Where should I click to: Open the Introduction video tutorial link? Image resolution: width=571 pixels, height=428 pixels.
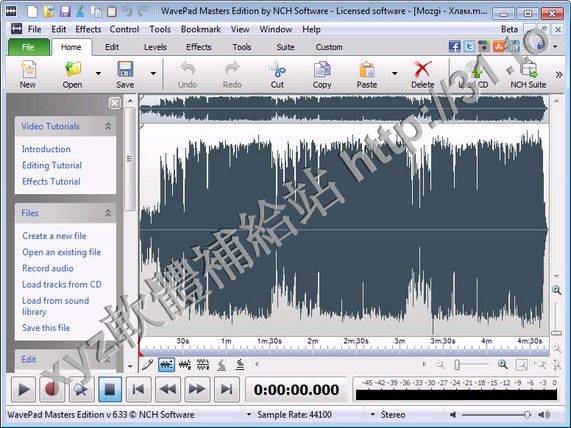coord(46,149)
